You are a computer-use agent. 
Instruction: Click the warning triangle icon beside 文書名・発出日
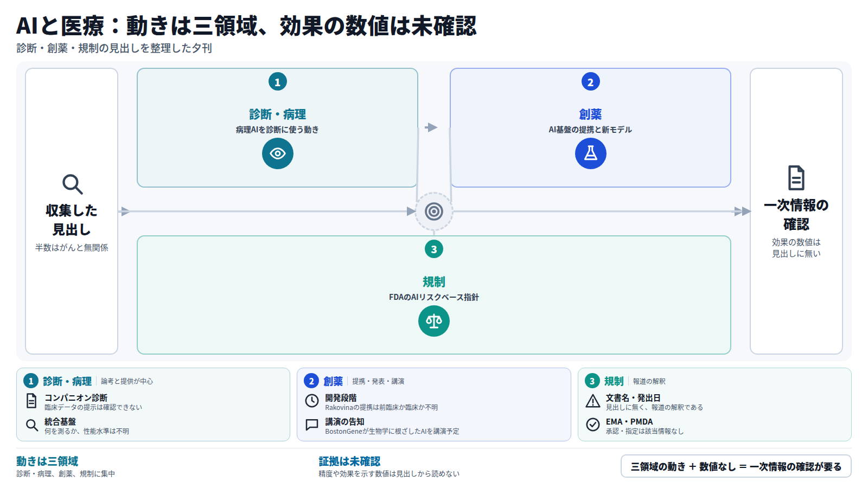(x=593, y=401)
